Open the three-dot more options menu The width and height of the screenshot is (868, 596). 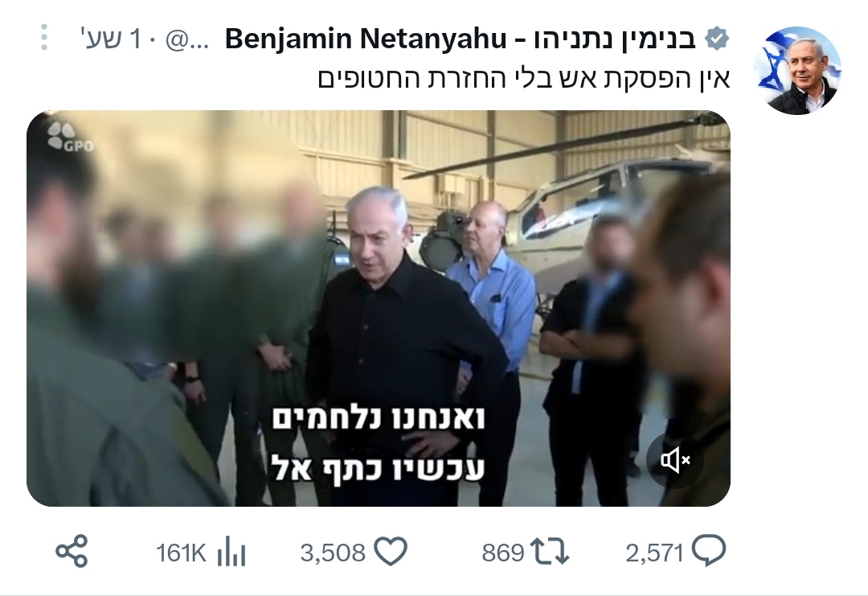coord(44,38)
